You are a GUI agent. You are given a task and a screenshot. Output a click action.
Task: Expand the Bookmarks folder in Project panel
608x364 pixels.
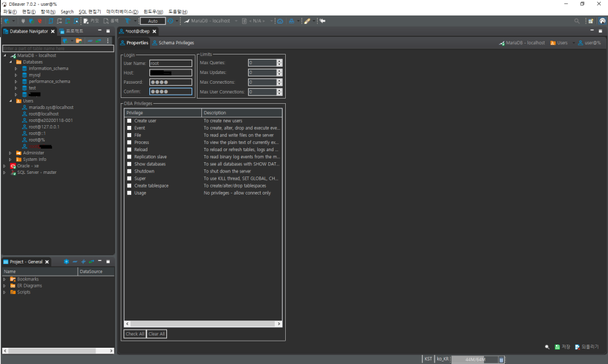tap(5, 279)
